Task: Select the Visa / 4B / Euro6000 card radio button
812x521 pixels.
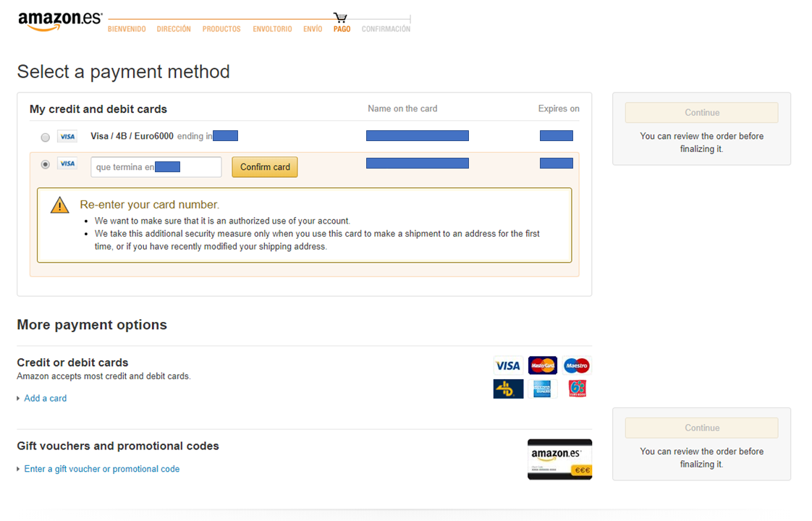Action: pyautogui.click(x=45, y=137)
